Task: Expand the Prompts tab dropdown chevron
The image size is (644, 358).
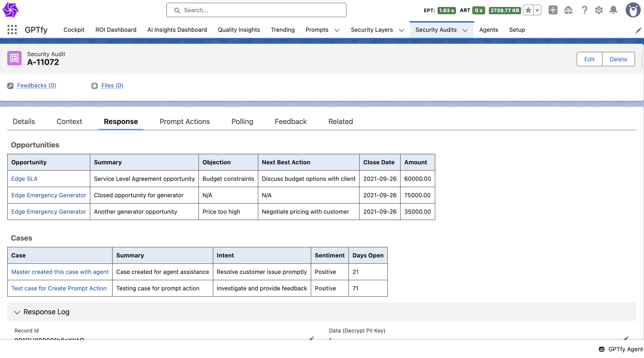Action: pos(337,30)
